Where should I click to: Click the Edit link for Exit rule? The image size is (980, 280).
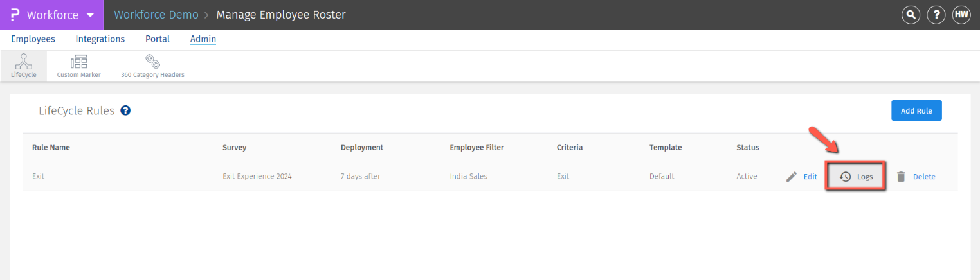810,177
